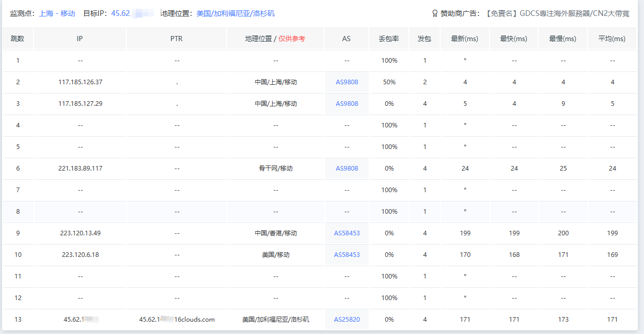Image resolution: width=644 pixels, height=334 pixels.
Task: Open AS9808 link for IP 117.185.127.29
Action: click(347, 104)
